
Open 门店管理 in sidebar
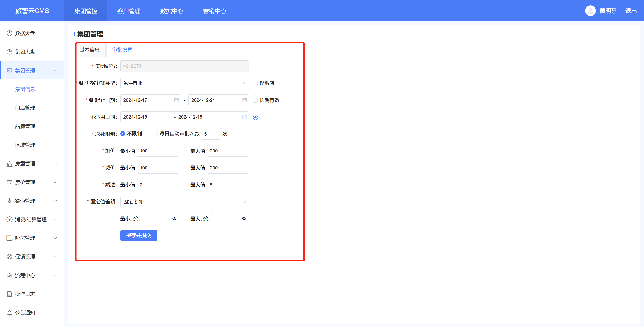coord(25,108)
